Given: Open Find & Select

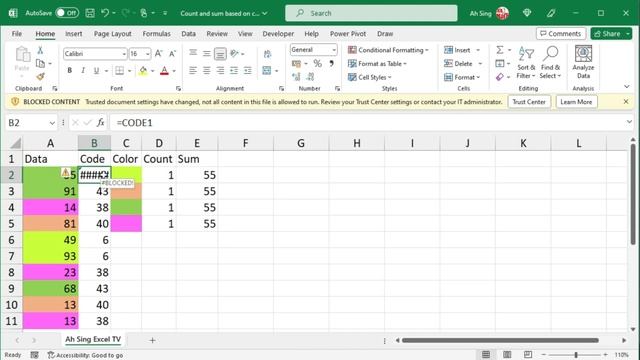Looking at the screenshot, I should (550, 62).
